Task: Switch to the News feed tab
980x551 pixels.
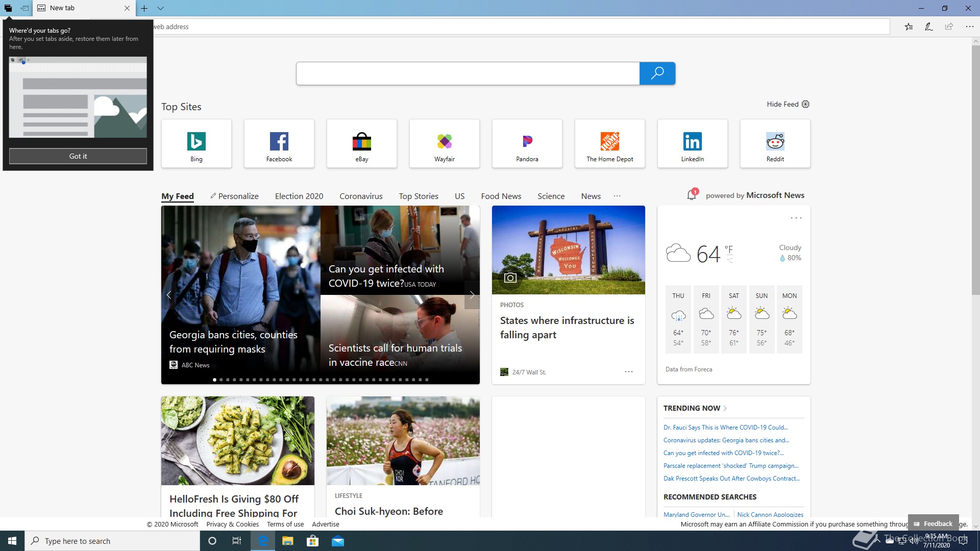Action: click(x=591, y=196)
